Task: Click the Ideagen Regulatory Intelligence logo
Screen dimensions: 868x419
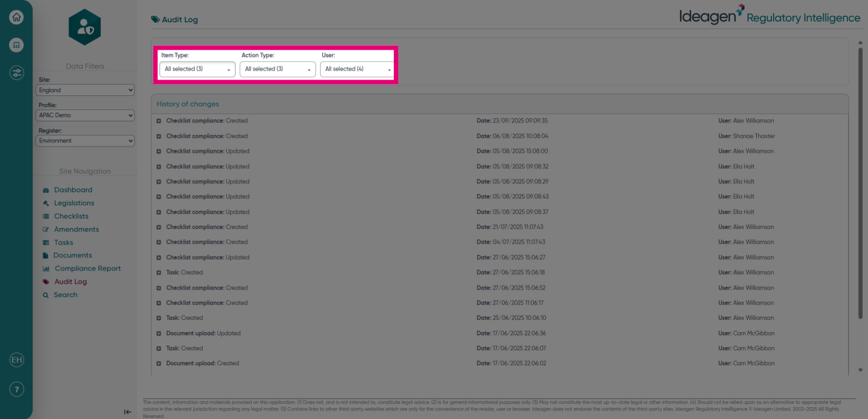Action: click(769, 15)
